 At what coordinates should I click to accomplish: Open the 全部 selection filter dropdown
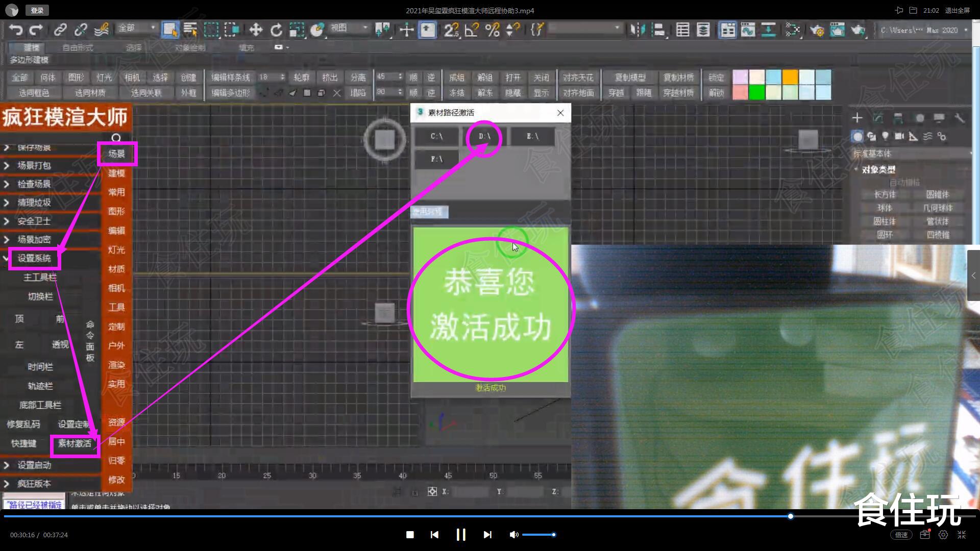[137, 29]
